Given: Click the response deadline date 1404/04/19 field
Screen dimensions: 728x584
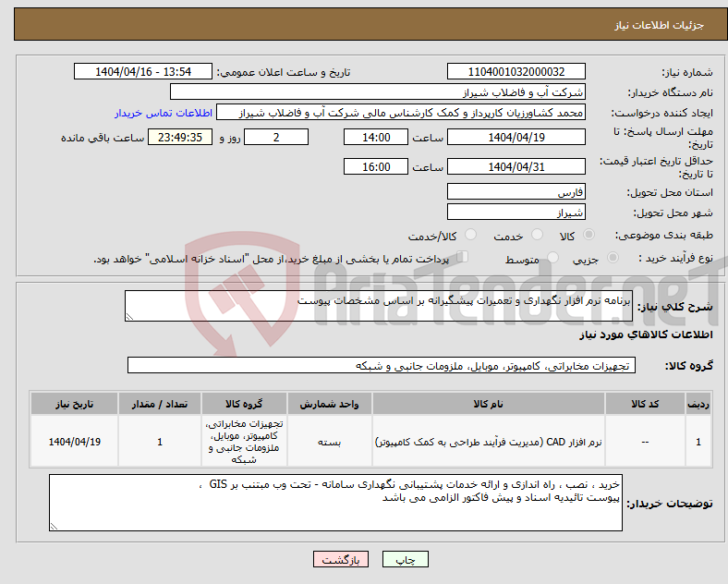Looking at the screenshot, I should point(516,137).
